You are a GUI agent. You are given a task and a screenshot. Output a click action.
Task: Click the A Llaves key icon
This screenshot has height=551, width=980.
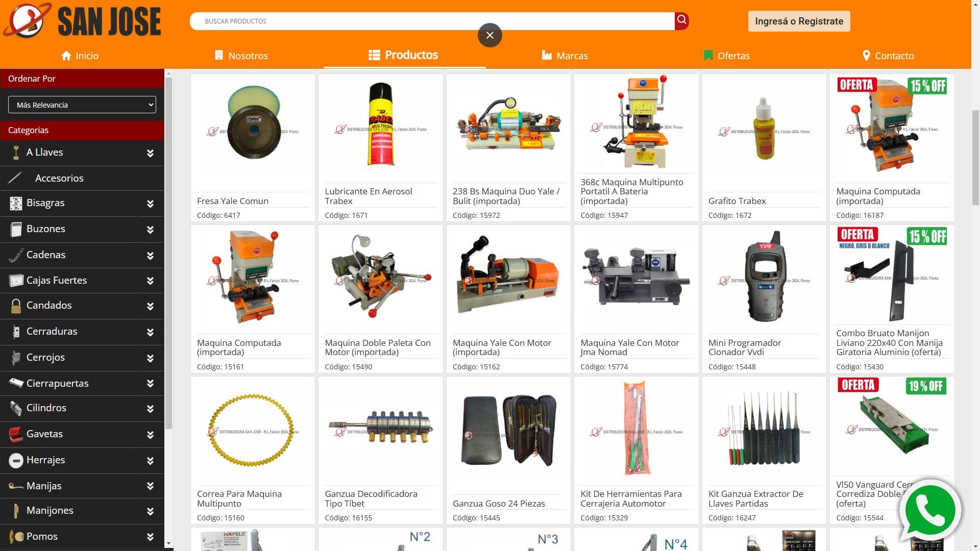tap(16, 153)
